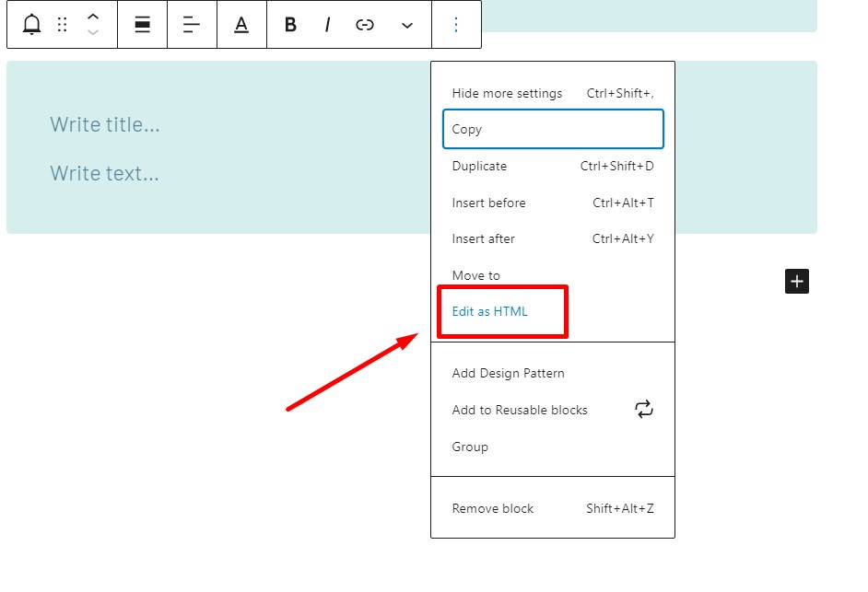Click the insert link icon

[x=365, y=24]
